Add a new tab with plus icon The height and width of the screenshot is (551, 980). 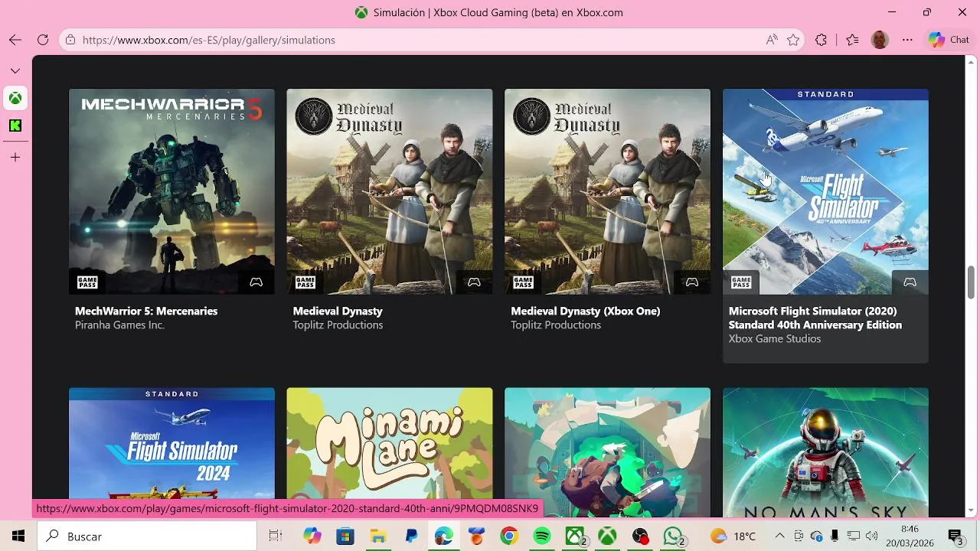coord(15,157)
